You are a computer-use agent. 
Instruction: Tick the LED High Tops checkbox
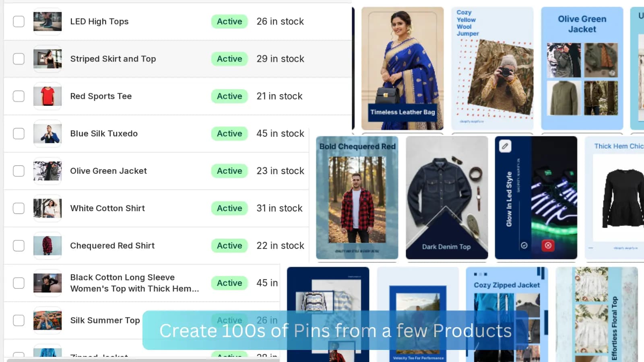coord(19,21)
